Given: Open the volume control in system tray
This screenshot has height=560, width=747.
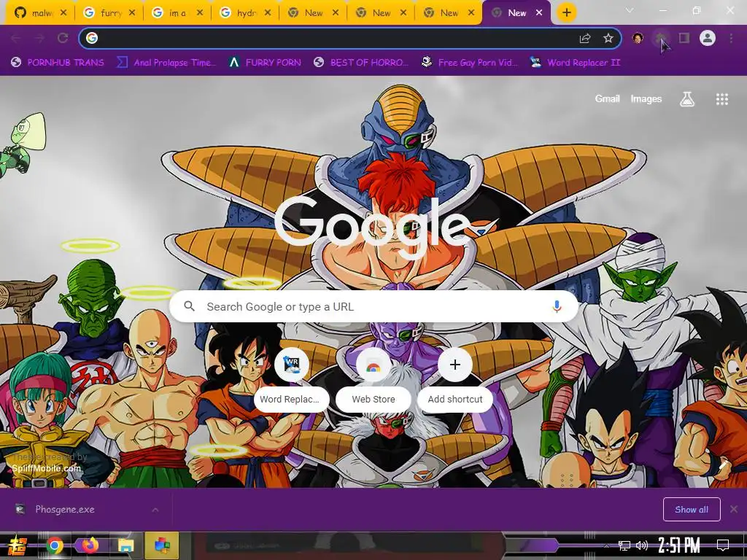Looking at the screenshot, I should pos(642,545).
